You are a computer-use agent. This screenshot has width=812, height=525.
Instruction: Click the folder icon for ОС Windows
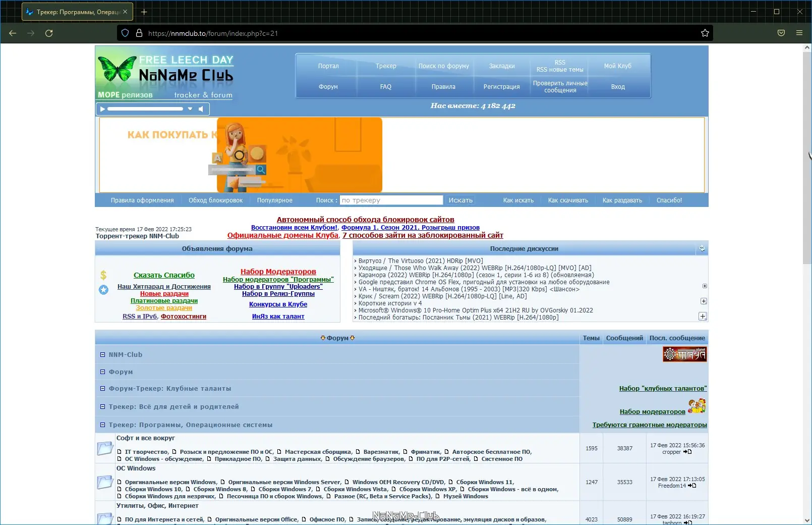(x=105, y=482)
